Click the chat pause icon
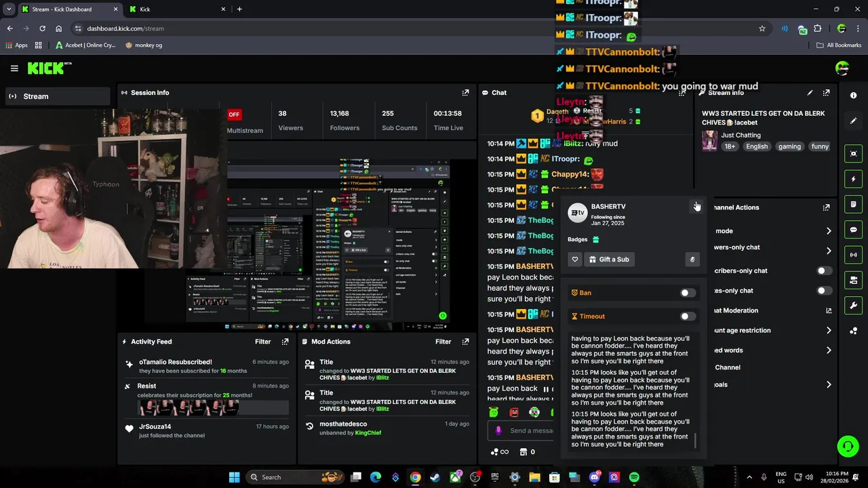 pos(547,390)
